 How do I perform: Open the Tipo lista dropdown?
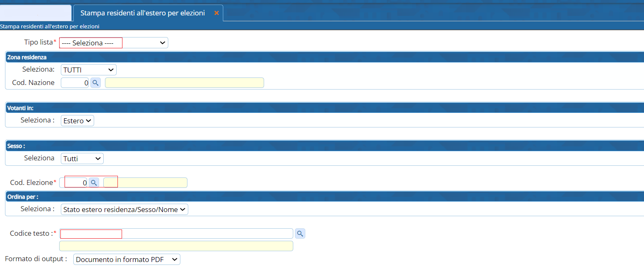114,43
